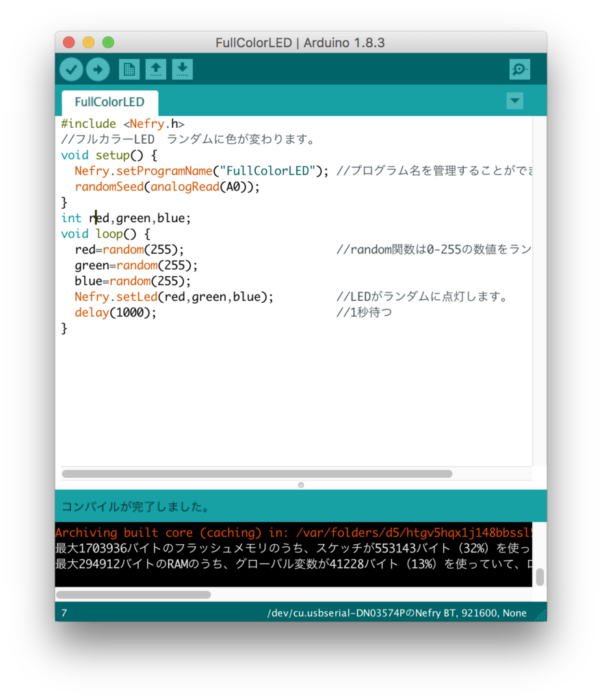Click console line starting '最大294912バイト'
The height and width of the screenshot is (700, 602).
coord(293,564)
